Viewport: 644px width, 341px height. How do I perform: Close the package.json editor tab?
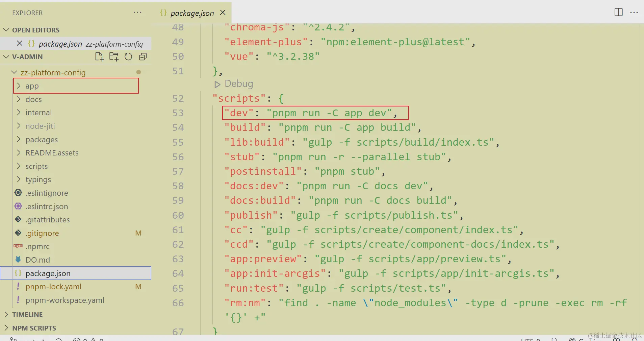pos(223,13)
